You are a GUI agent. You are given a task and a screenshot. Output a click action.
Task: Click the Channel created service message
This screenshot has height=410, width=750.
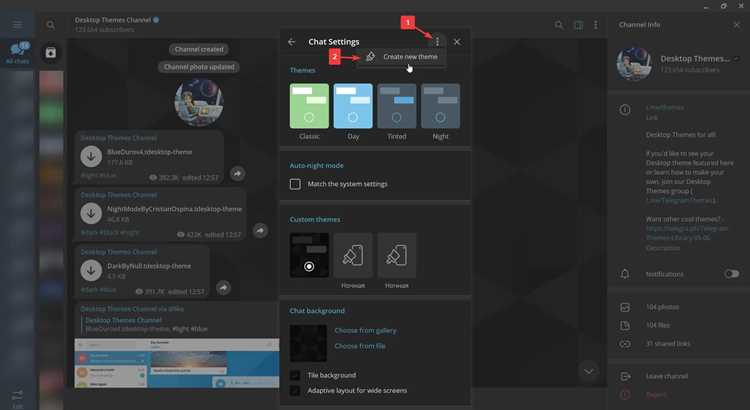pos(199,49)
